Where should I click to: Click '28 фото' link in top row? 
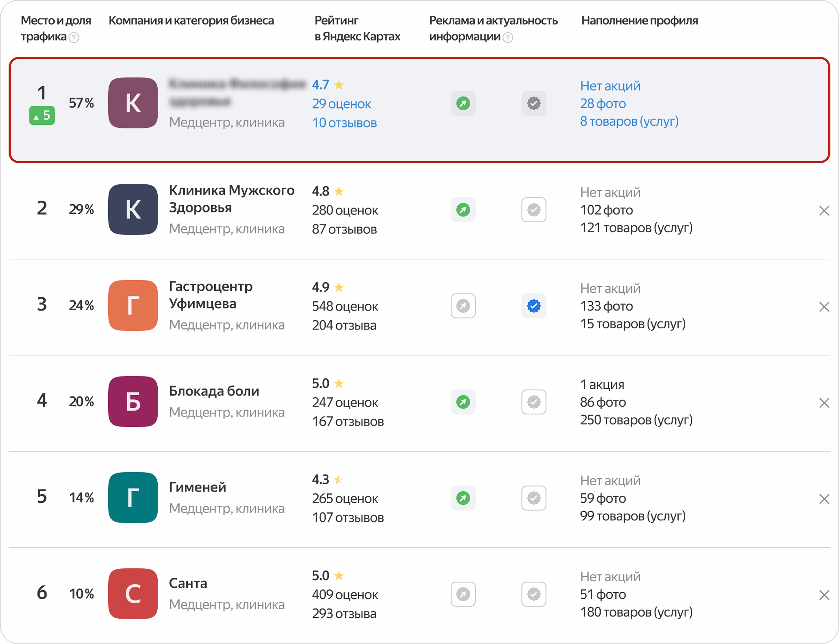click(602, 104)
